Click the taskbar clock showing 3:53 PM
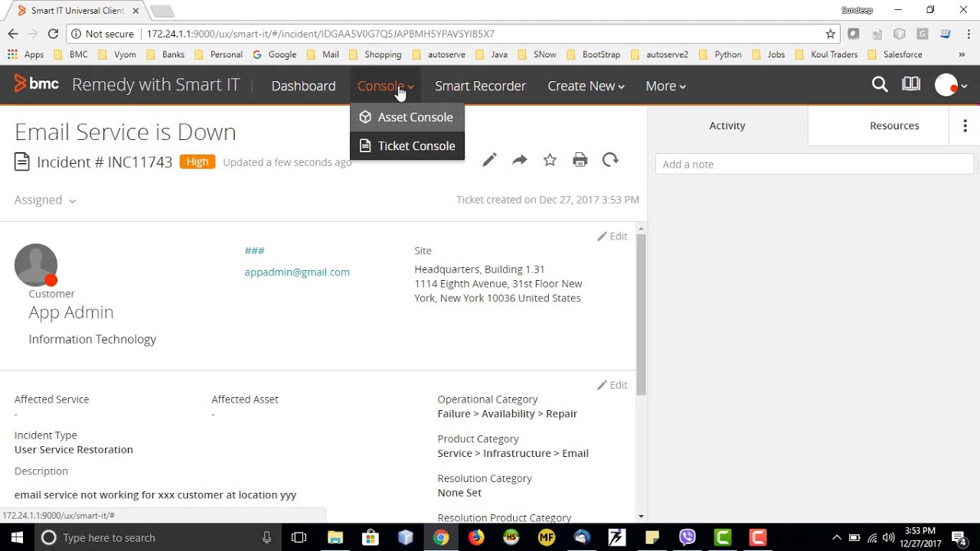Viewport: 980px width, 551px height. point(920,537)
